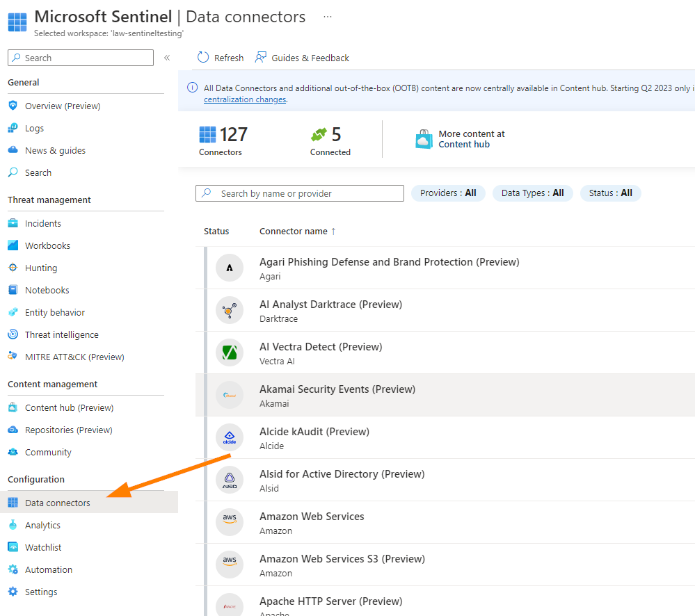Screen dimensions: 695x616
Task: Open Repositories (Preview)
Action: tap(69, 430)
